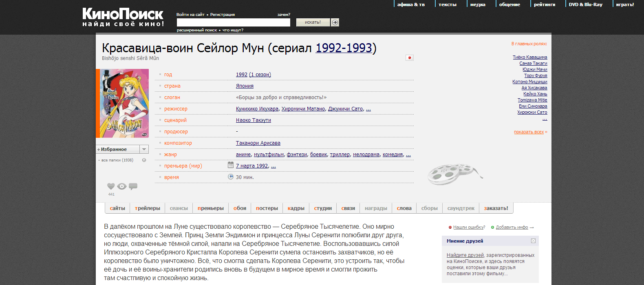This screenshot has width=644, height=285.
Task: Open тексты menu
Action: [x=448, y=4]
